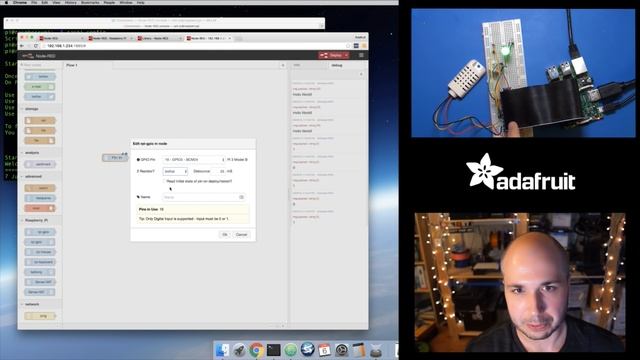
Task: Select the red exec node in advanced
Action: pos(40,208)
